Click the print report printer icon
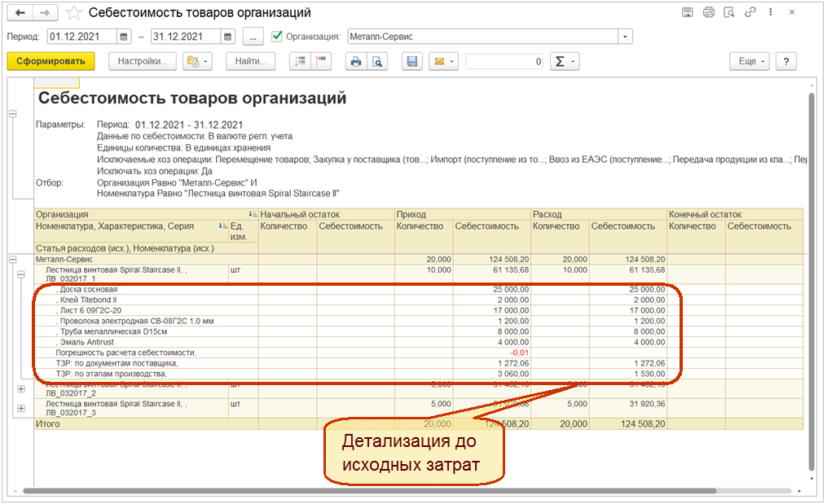The image size is (827, 504). [355, 62]
